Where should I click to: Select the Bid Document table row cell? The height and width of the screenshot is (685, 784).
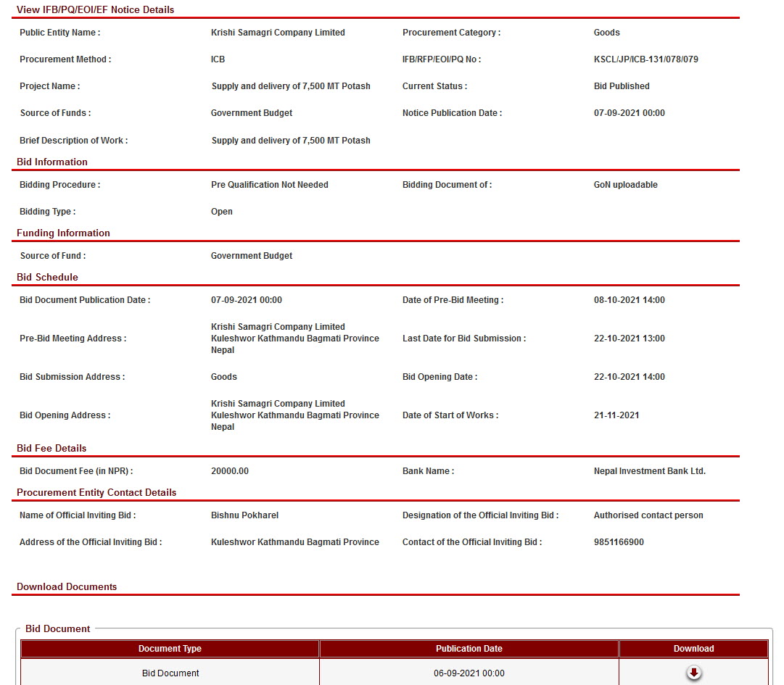pyautogui.click(x=170, y=673)
